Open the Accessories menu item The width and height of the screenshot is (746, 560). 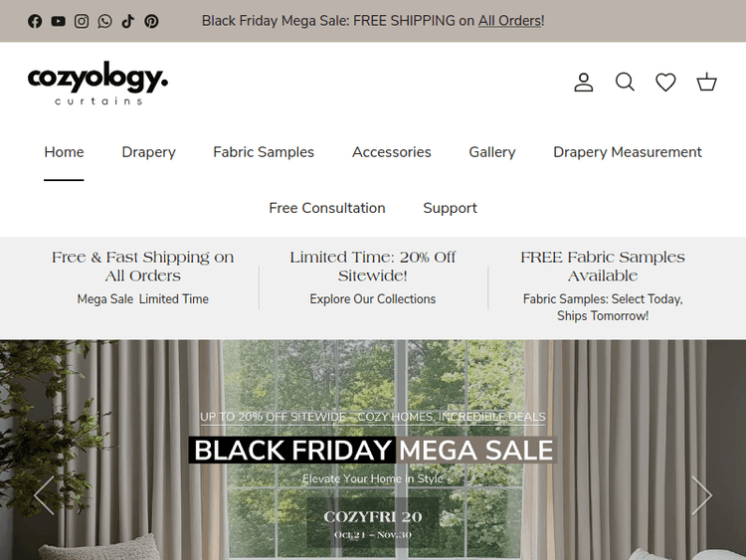[392, 152]
